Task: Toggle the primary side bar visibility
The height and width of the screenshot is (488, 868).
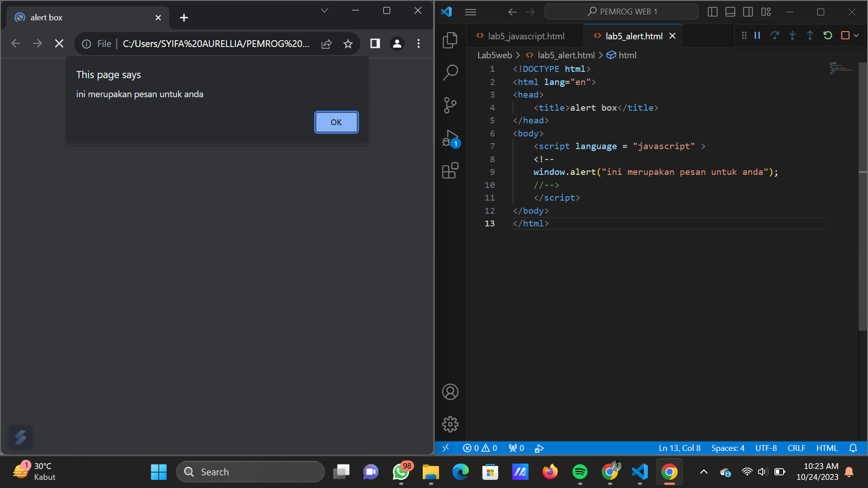Action: click(712, 12)
